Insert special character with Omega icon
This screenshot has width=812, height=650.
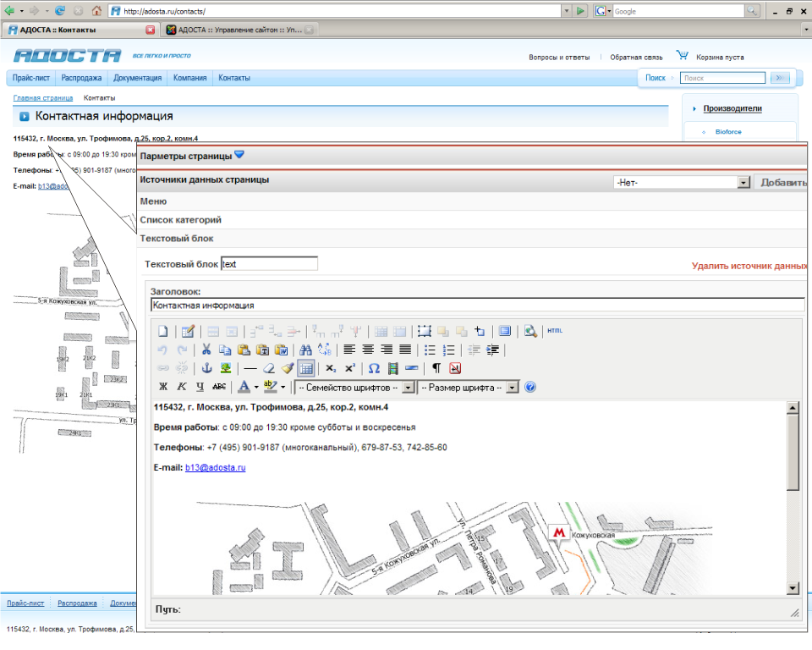coord(374,368)
